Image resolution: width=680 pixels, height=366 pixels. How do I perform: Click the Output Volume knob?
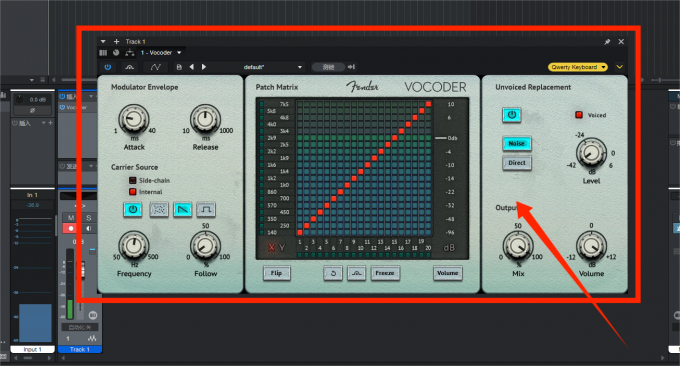tap(591, 246)
